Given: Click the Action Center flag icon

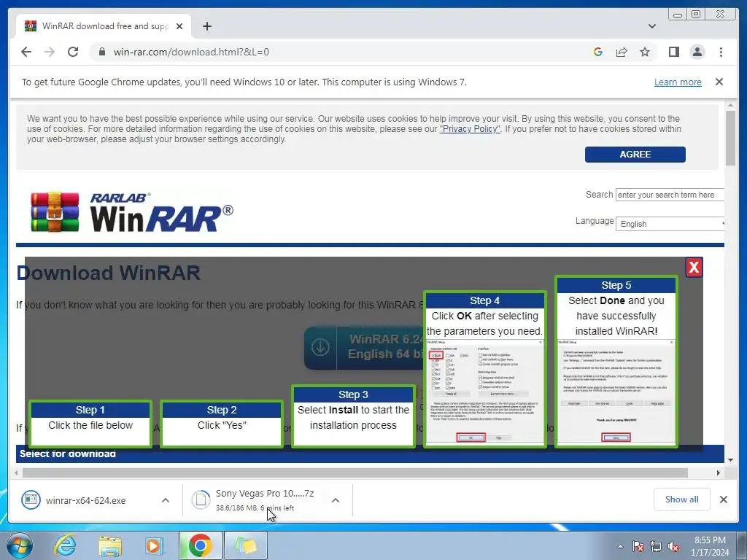Looking at the screenshot, I should tap(638, 546).
